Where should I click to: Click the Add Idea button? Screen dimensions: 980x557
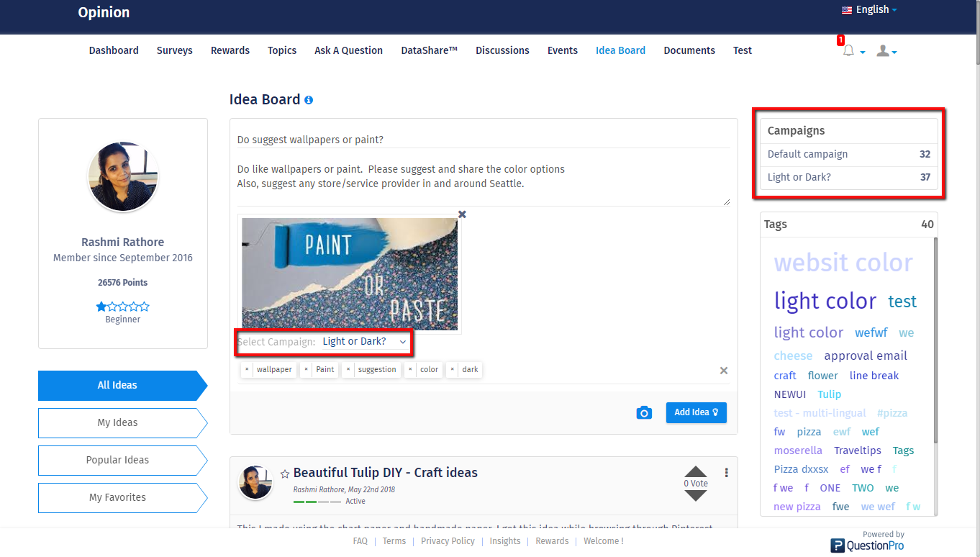[x=696, y=412]
